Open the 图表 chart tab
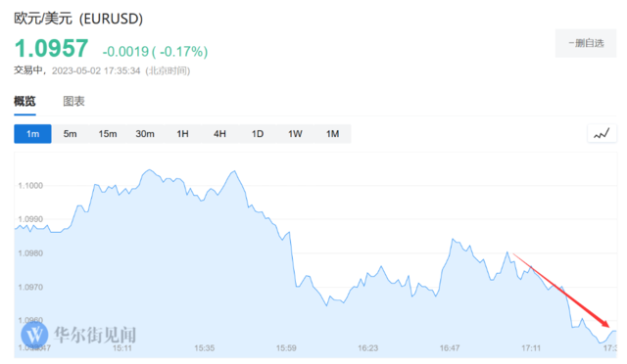 coord(74,102)
